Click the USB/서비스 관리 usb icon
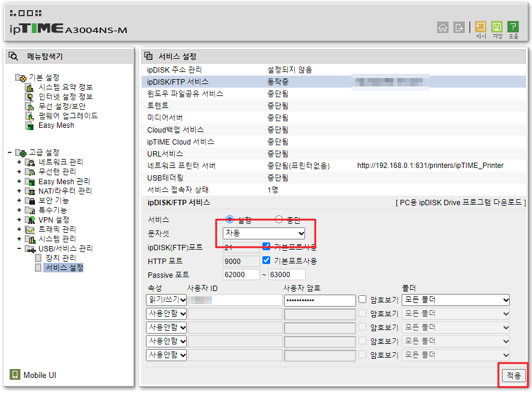532x393 pixels. coord(31,249)
